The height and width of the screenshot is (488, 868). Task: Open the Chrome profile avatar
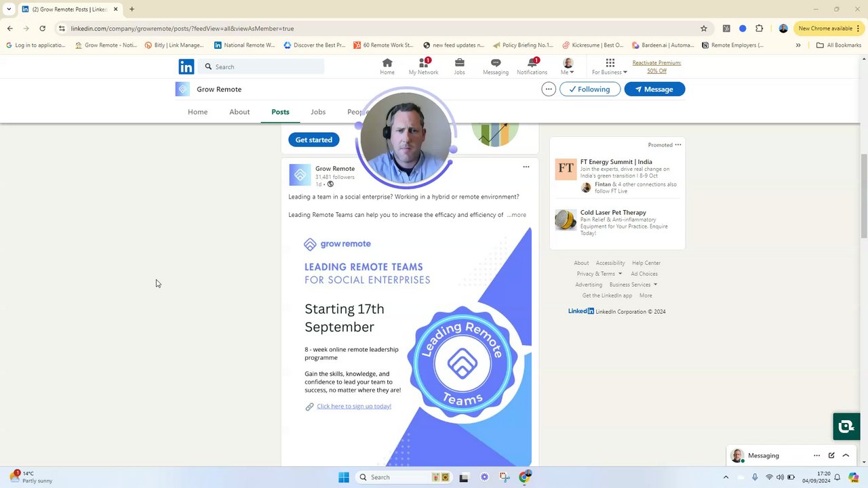[783, 28]
